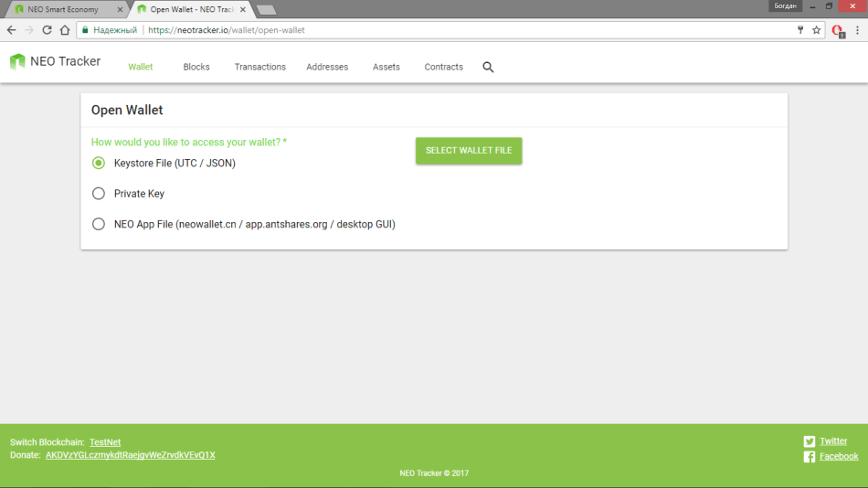
Task: Click the Facebook icon in footer
Action: click(810, 456)
